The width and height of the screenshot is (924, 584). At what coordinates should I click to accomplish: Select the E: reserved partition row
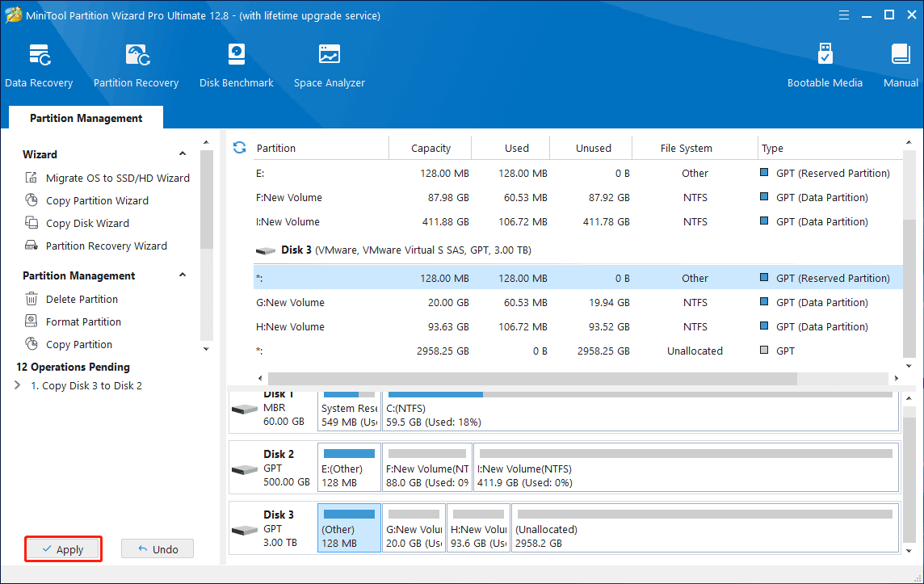(577, 173)
